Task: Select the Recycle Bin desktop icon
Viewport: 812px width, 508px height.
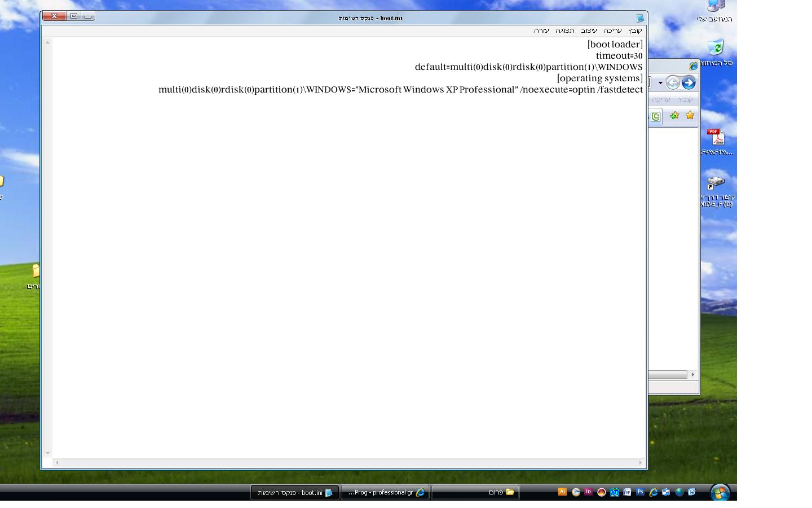Action: (716, 52)
